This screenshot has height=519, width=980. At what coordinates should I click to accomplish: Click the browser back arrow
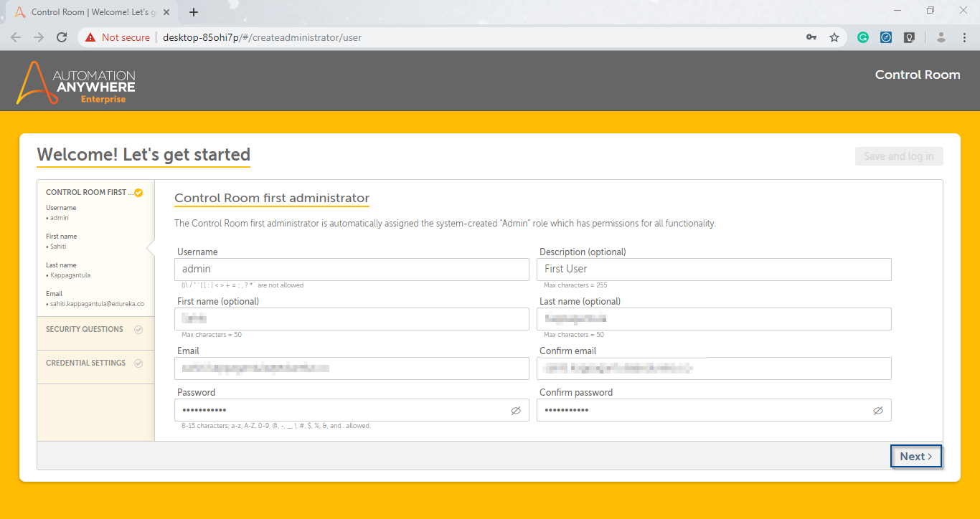pos(16,37)
